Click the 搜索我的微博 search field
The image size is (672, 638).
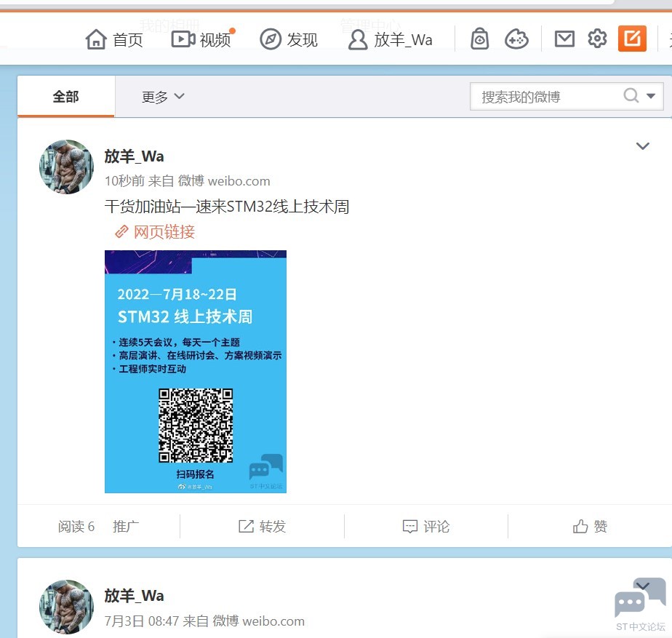pos(567,97)
